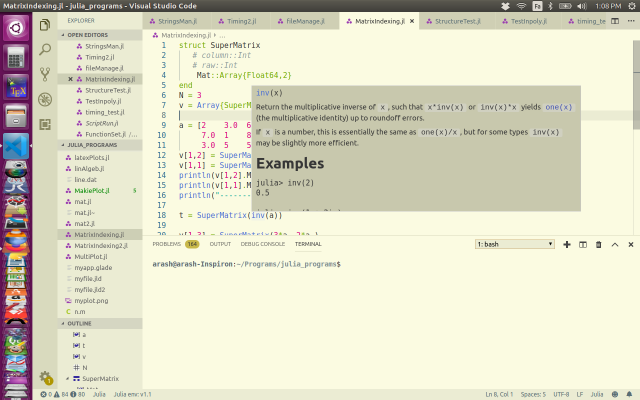Open the Explorer view in activity bar
This screenshot has height=400, width=640.
45,25
